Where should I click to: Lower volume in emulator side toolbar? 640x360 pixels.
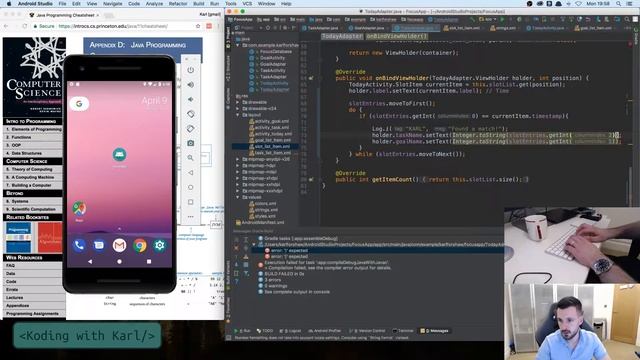(x=191, y=99)
